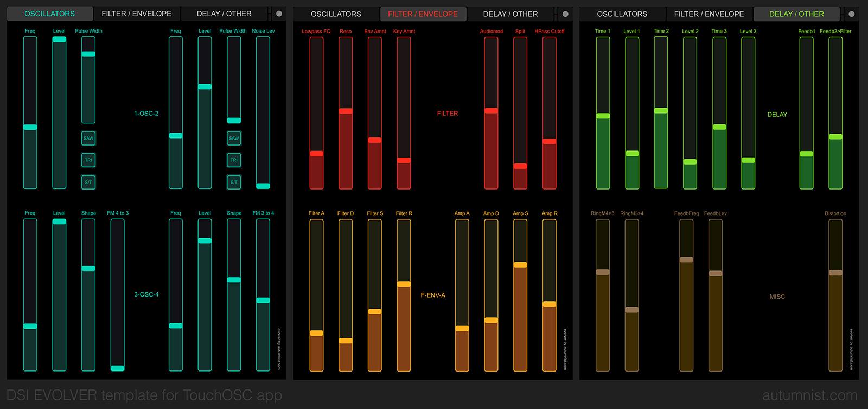This screenshot has width=868, height=409.
Task: Toggle the S/T button under oscillator 1
Action: click(88, 182)
